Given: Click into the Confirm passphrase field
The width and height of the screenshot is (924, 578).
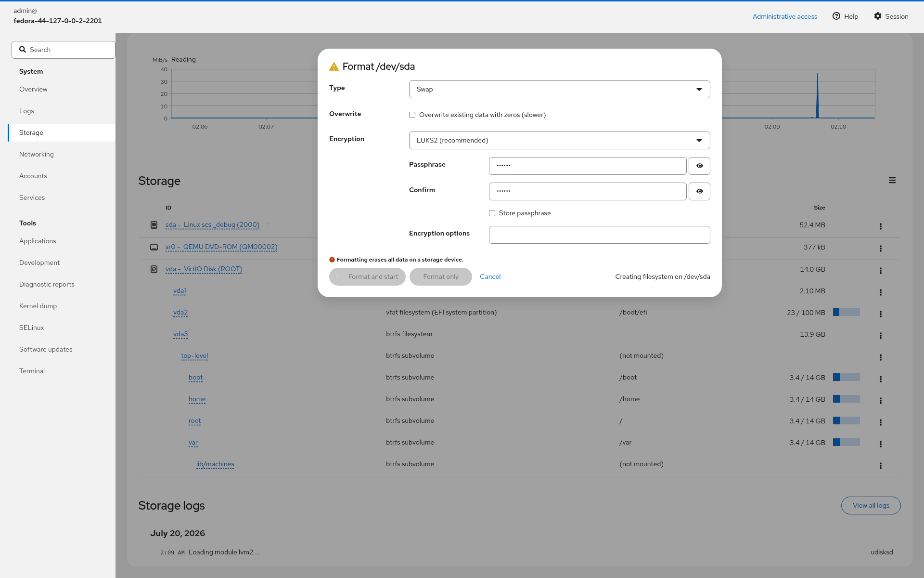Looking at the screenshot, I should point(588,191).
